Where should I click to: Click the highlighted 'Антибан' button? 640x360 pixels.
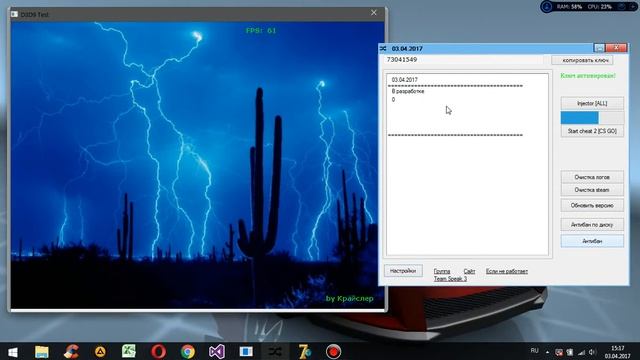click(592, 241)
